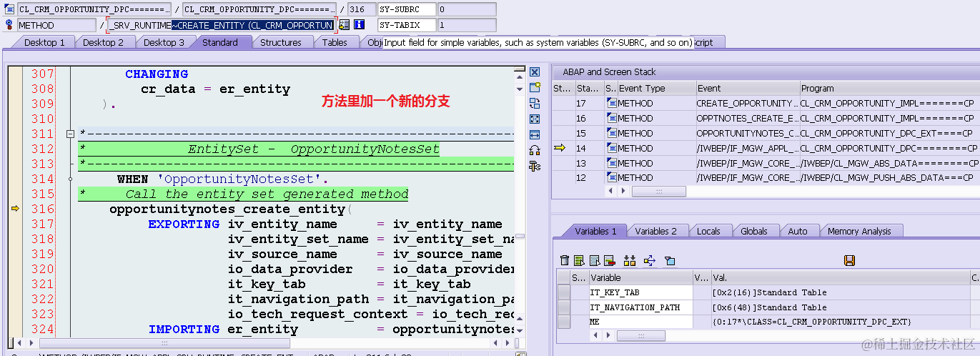Click the ME variable cell
Image resolution: width=980 pixels, height=356 pixels.
(640, 322)
